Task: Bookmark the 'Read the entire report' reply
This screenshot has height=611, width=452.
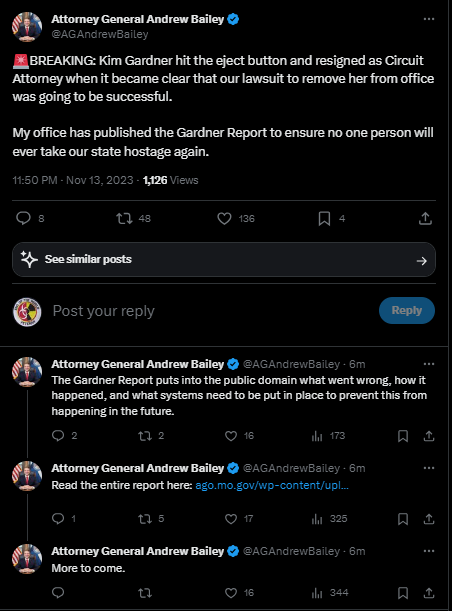Action: [x=403, y=519]
